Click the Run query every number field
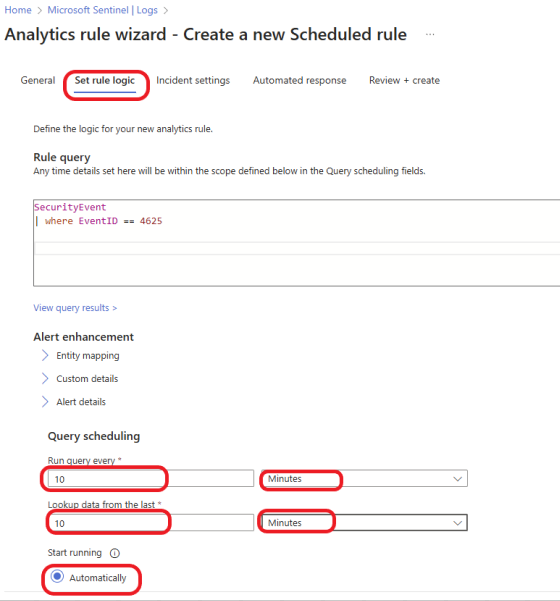560x601 pixels. (151, 479)
